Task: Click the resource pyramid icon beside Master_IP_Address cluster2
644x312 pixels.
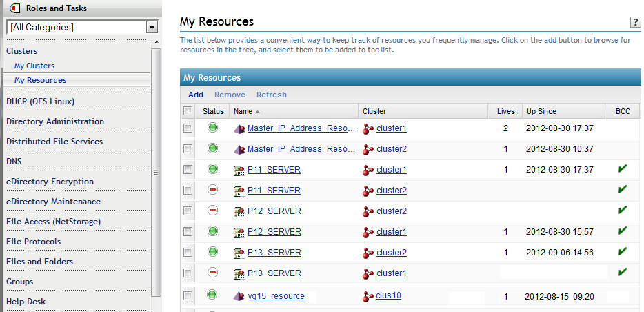Action: tap(239, 149)
